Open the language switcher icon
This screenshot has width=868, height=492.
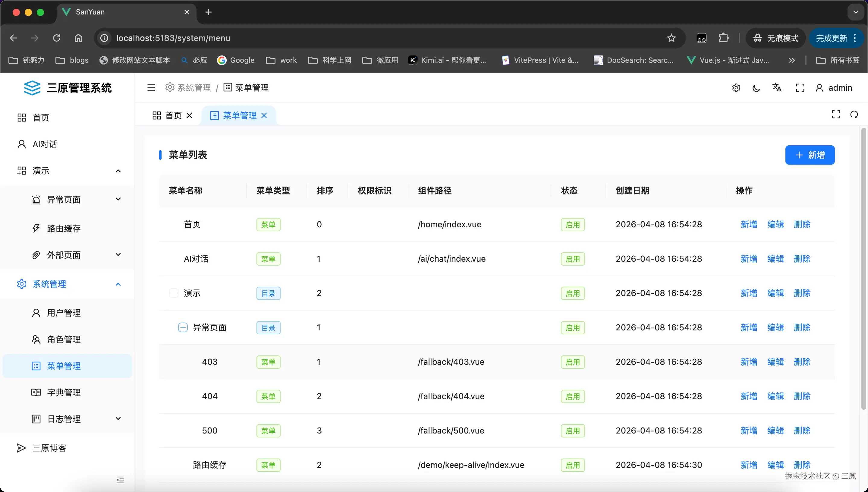coord(777,87)
